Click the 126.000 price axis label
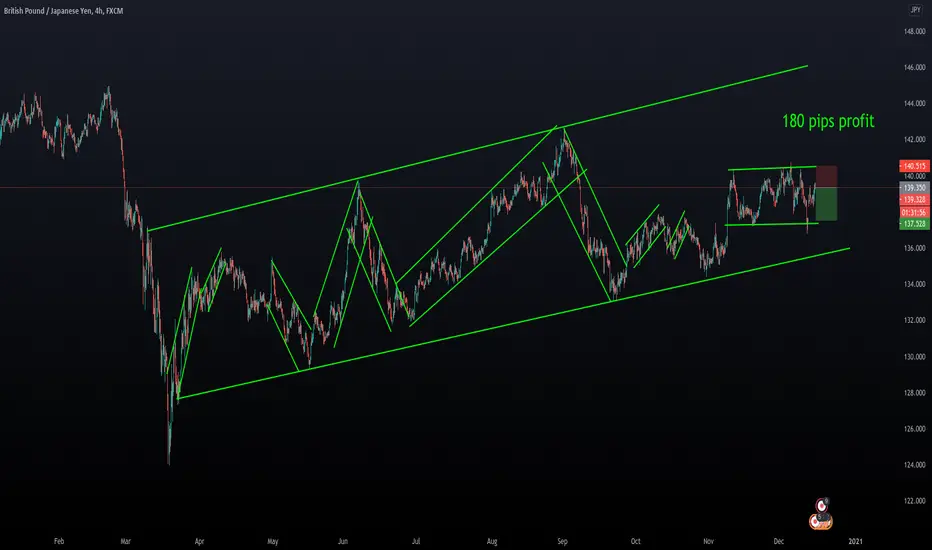The height and width of the screenshot is (550, 932). tap(914, 429)
